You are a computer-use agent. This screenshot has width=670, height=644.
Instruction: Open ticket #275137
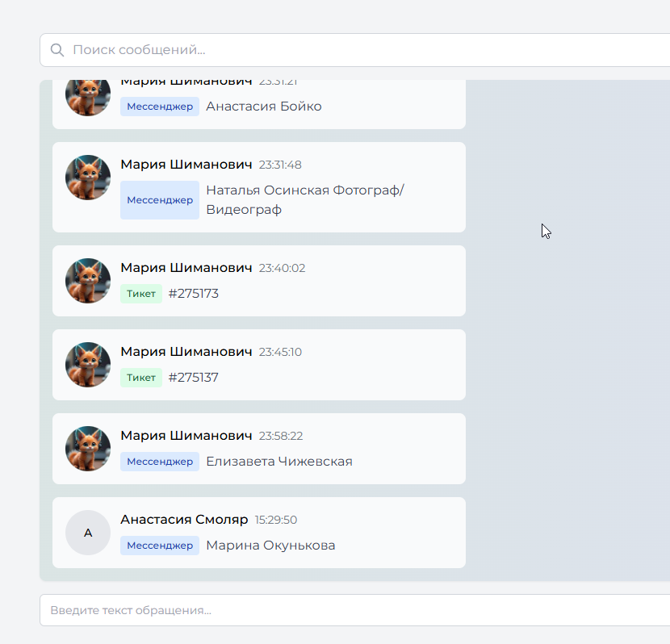pos(194,377)
